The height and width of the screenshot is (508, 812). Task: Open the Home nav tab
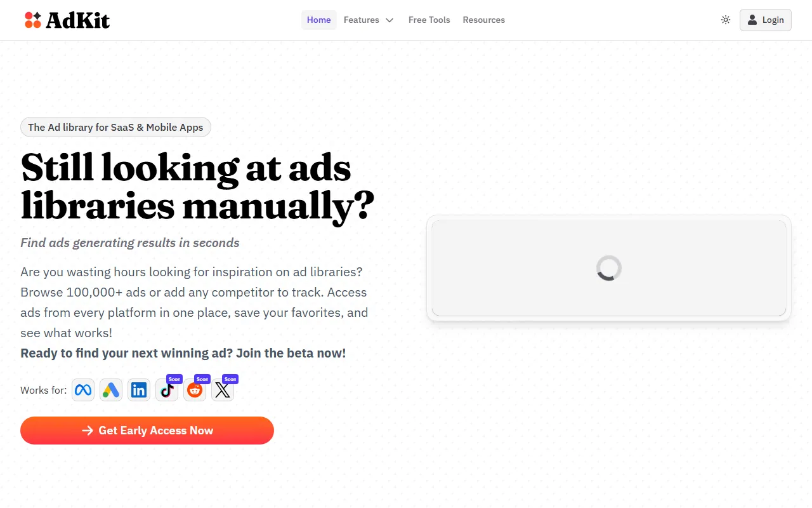(x=318, y=20)
